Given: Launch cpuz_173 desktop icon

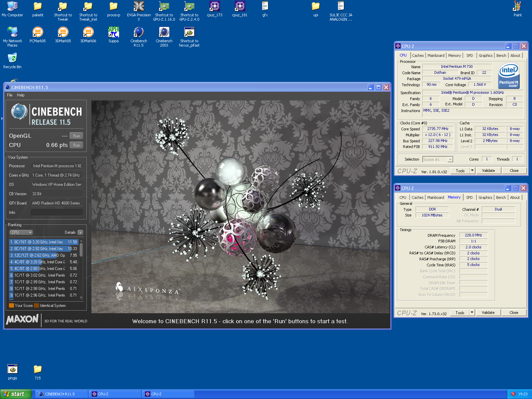Looking at the screenshot, I should coord(214,9).
